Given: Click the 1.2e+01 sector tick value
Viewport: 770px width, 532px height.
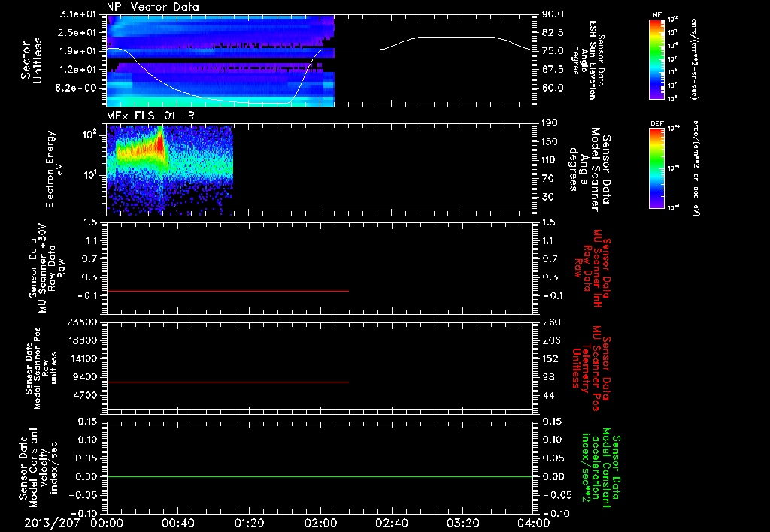Looking at the screenshot, I should [x=80, y=70].
